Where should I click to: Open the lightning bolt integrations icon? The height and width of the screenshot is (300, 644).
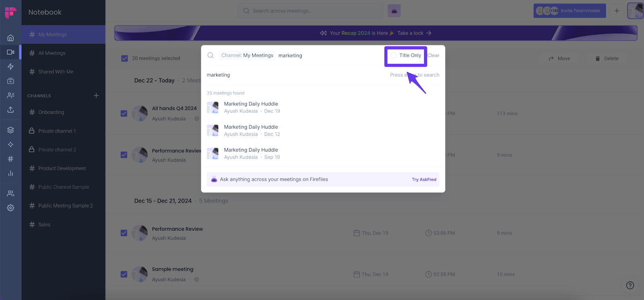point(10,66)
